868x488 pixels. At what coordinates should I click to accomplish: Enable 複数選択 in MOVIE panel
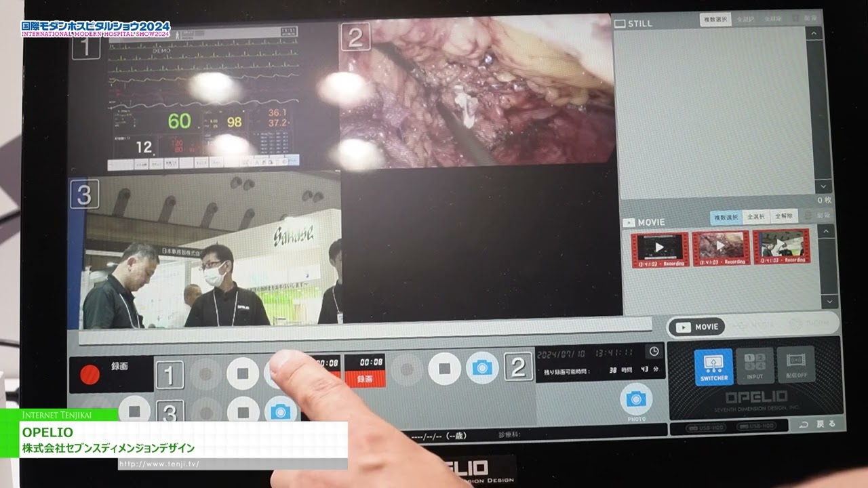point(726,218)
